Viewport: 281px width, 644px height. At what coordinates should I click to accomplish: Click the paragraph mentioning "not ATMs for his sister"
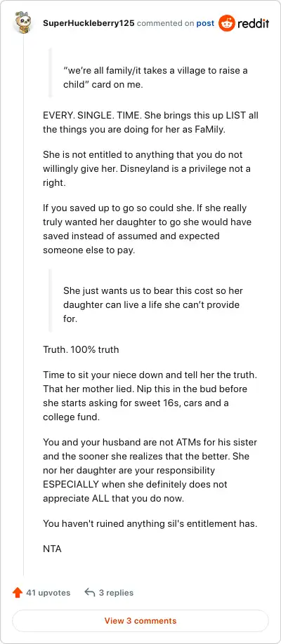pos(150,470)
